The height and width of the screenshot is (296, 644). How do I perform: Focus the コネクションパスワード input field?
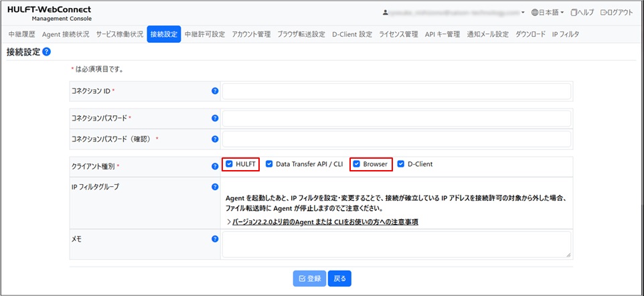[x=397, y=119]
